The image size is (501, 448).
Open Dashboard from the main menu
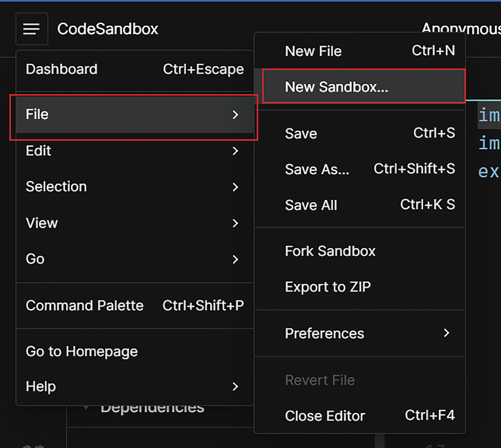(62, 69)
